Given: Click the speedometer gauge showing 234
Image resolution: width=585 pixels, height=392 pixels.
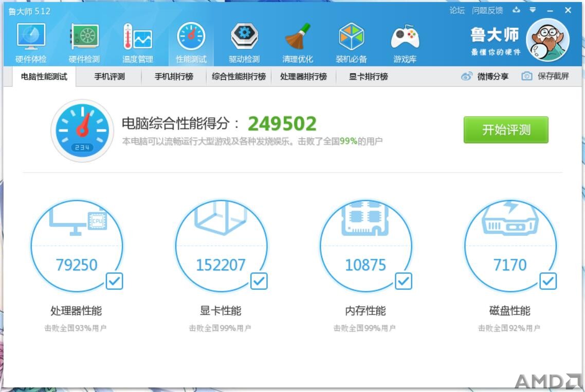Looking at the screenshot, I should 82,130.
